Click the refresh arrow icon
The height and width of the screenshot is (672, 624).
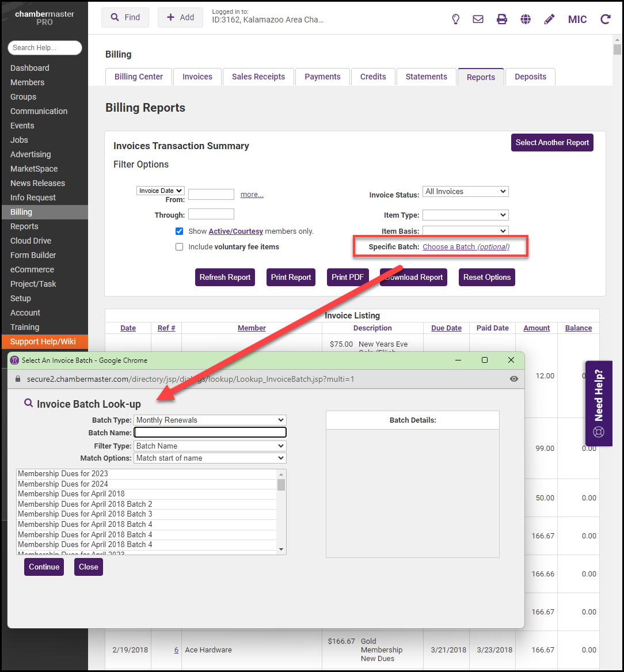point(606,19)
